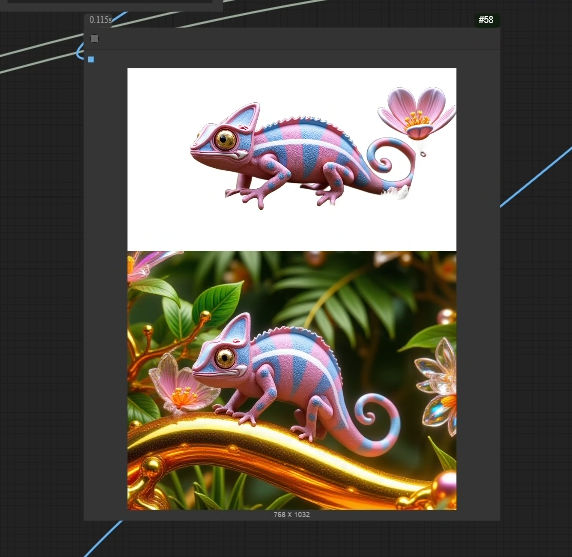Image resolution: width=572 pixels, height=557 pixels.
Task: Click the blue wire below the node
Action: point(103,538)
